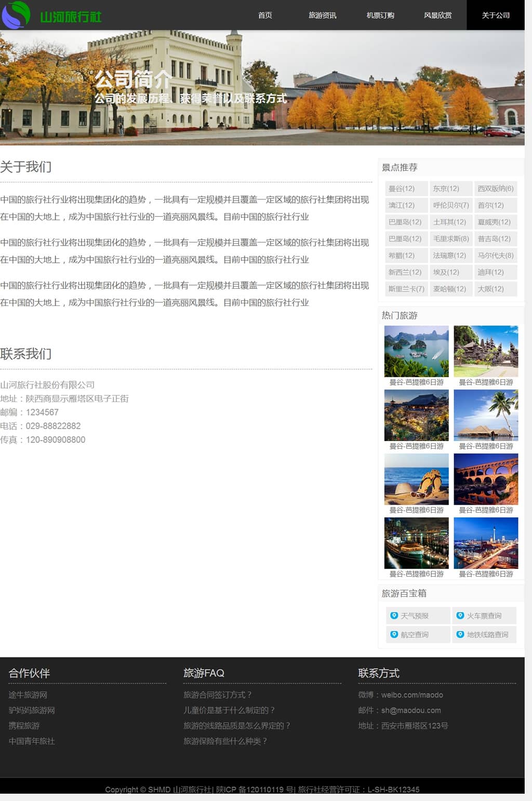Screen dimensions: 532x801
Task: Click the 马尔代夫(8) destination tag
Action: (x=495, y=256)
